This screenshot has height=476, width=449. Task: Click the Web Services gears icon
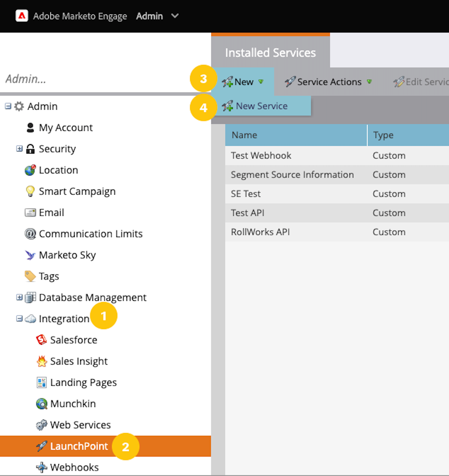[41, 425]
